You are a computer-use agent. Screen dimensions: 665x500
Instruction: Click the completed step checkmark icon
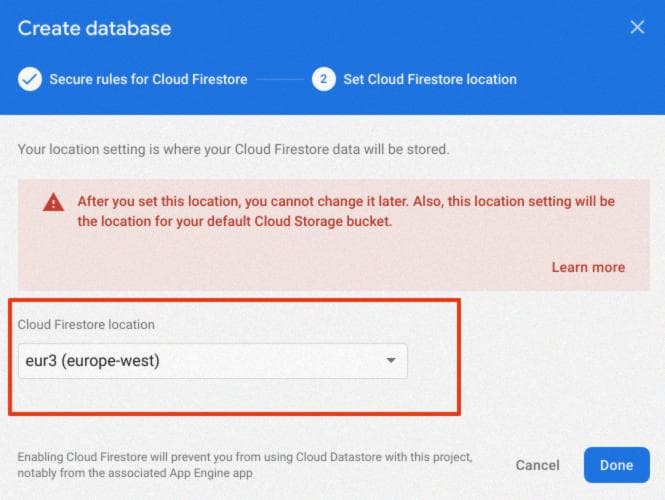(30, 79)
